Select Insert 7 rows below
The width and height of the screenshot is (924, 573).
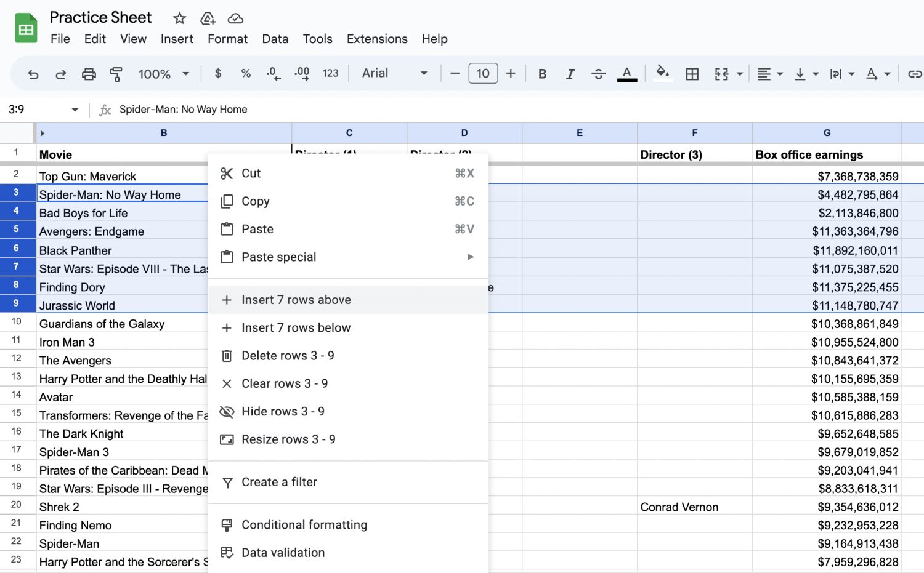point(348,328)
